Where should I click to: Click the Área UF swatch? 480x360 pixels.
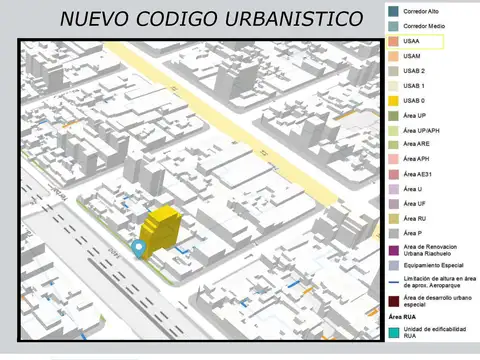[393, 204]
